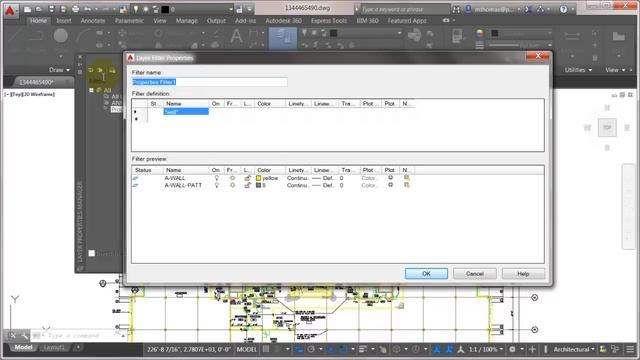Click Cancel in Layer Filter Properties
The width and height of the screenshot is (640, 360).
pyautogui.click(x=475, y=273)
